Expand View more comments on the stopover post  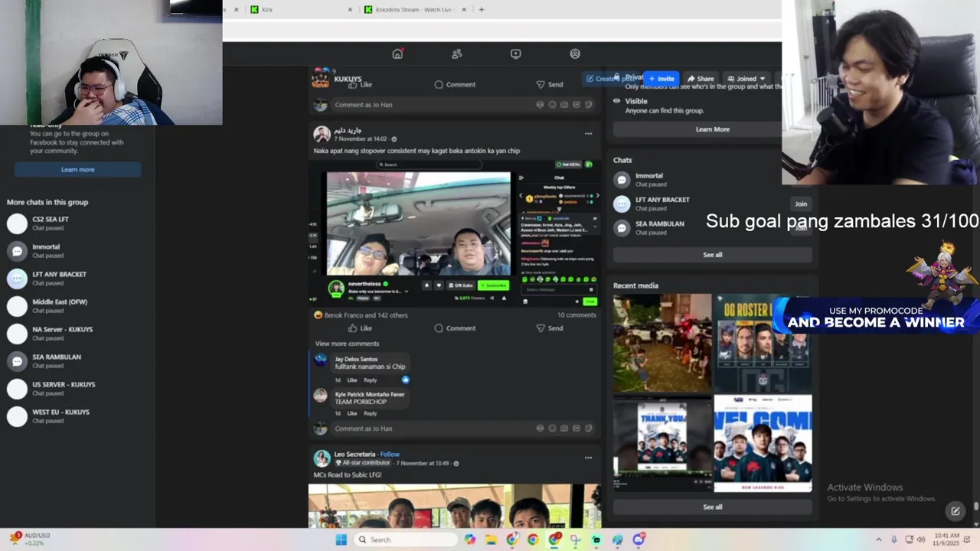(347, 344)
